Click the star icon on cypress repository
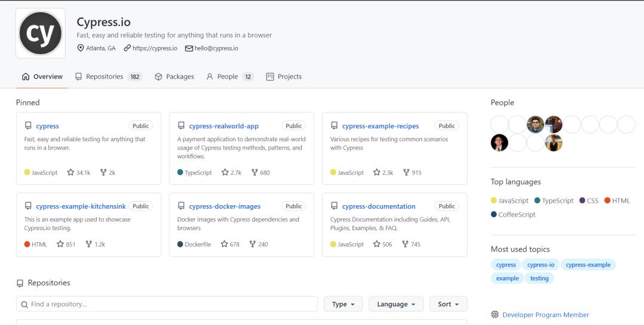The height and width of the screenshot is (325, 644). point(70,172)
